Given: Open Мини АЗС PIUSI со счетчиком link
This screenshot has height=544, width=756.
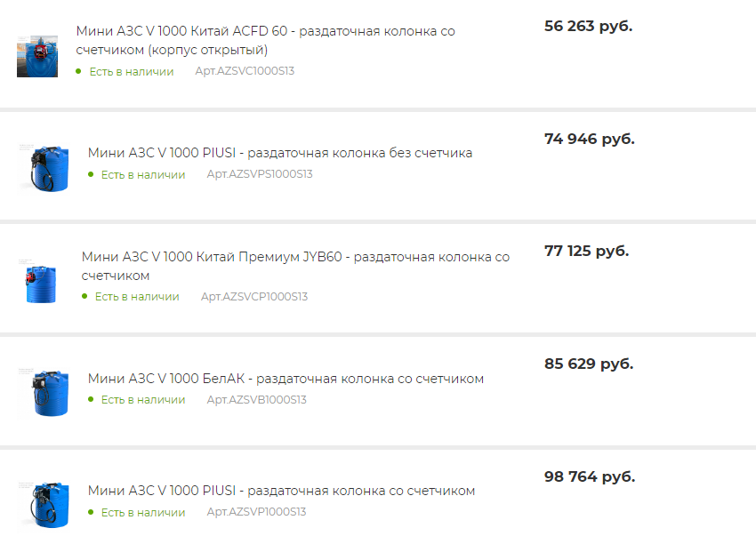Looking at the screenshot, I should point(282,491).
